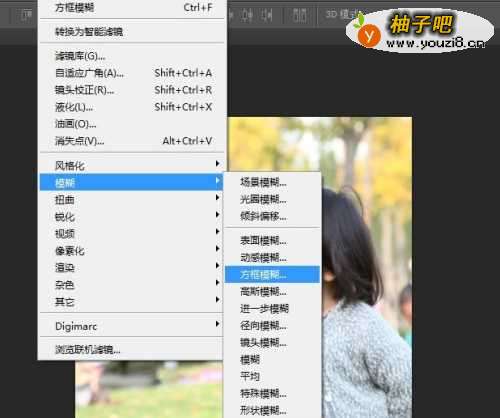Expand the 风格化 submenu arrow
The image size is (500, 418).
point(217,164)
